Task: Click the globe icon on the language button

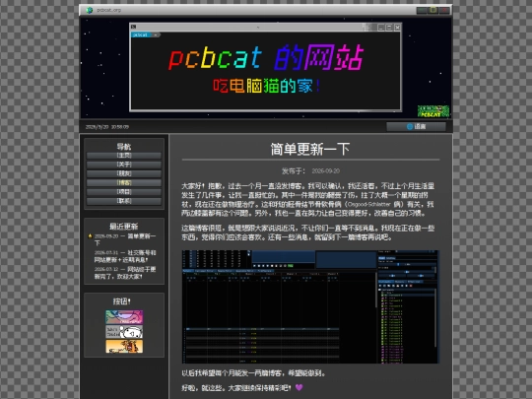Action: (x=410, y=126)
